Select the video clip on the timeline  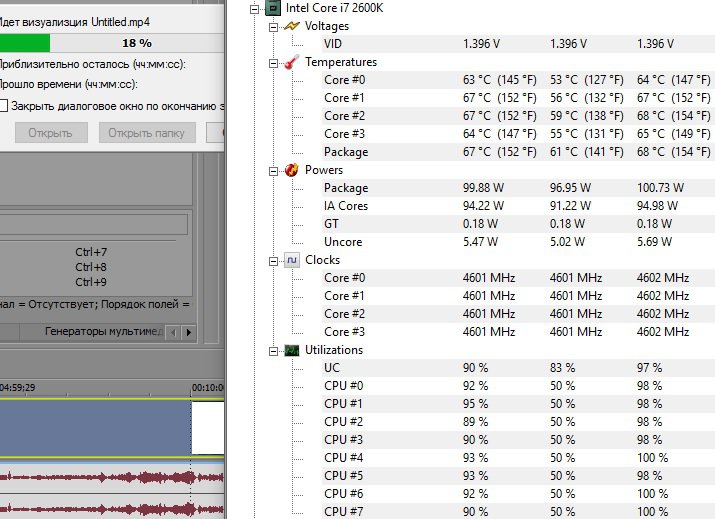[x=95, y=427]
